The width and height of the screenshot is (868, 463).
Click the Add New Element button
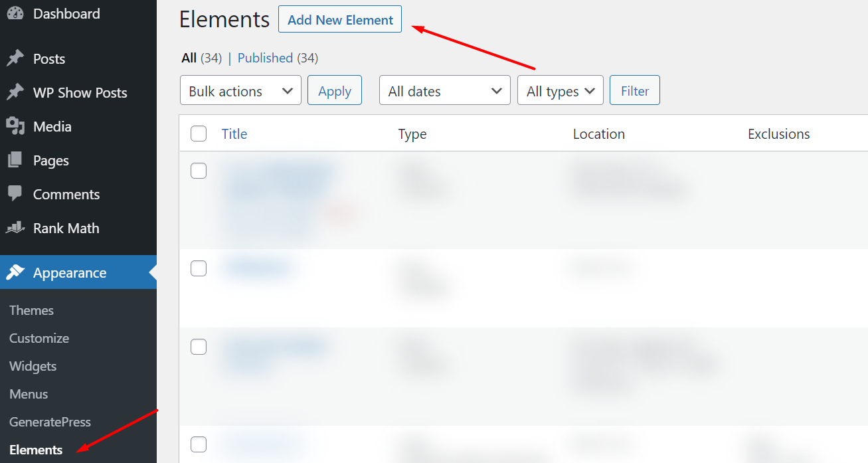pos(340,19)
